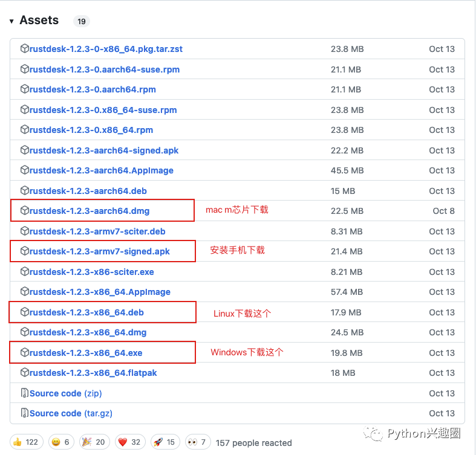Click the 21.4 MB size value
476x455 pixels.
point(347,251)
